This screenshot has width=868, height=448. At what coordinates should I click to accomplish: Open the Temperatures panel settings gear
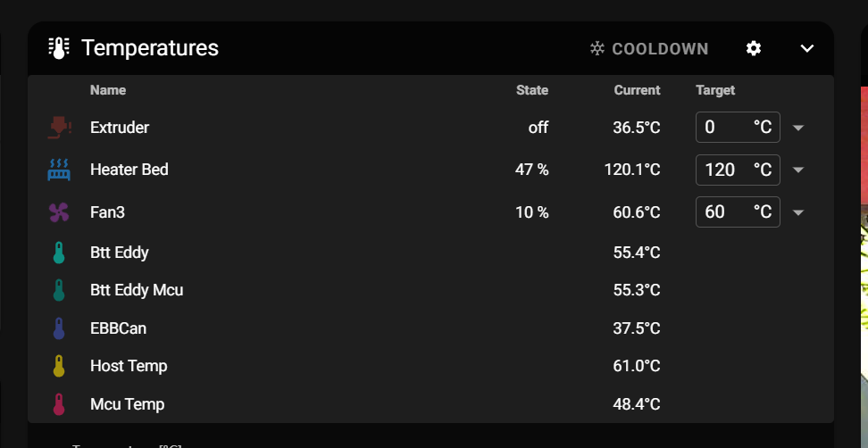click(x=754, y=49)
